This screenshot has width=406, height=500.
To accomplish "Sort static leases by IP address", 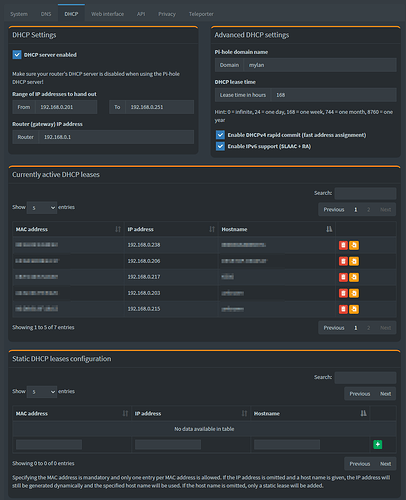I will (x=191, y=414).
